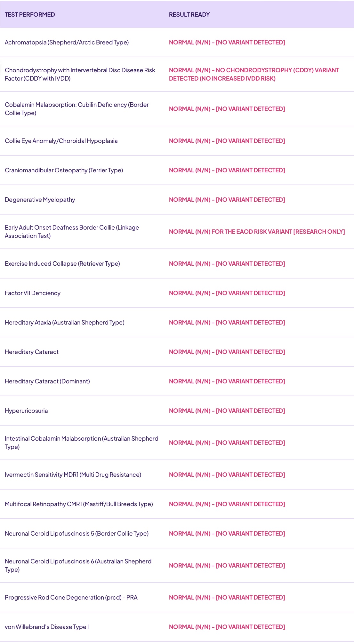
Task: Select the Achromatopsia (Shepherd/Arctic Breed Type) test name
Action: click(x=67, y=43)
